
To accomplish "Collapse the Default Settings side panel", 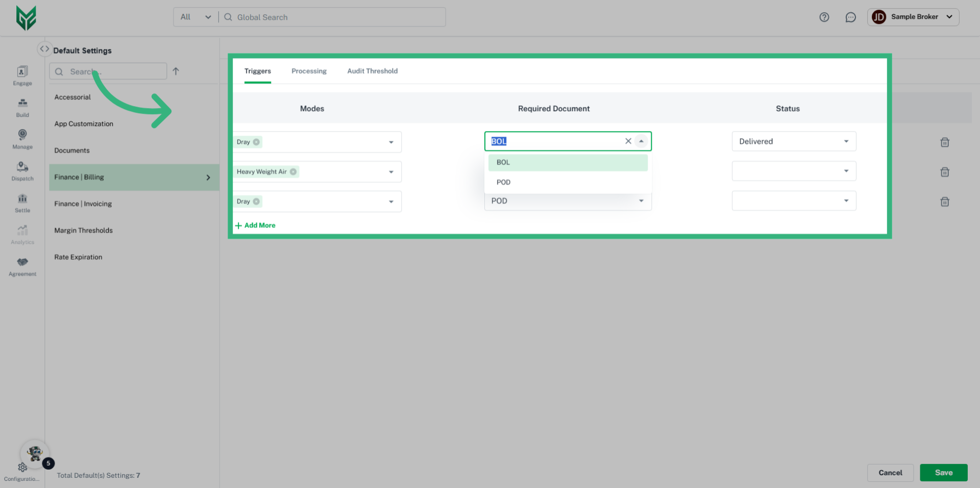I will click(x=44, y=49).
